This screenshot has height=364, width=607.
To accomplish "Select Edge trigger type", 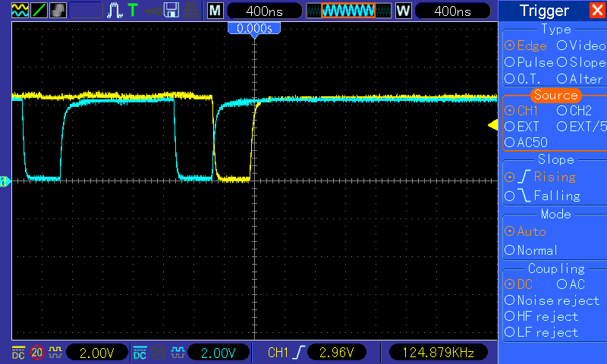I will tap(526, 45).
